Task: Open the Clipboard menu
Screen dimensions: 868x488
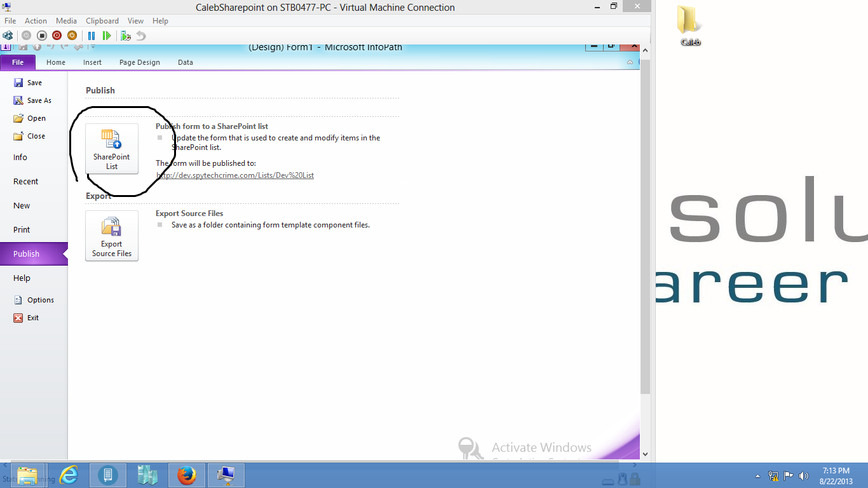Action: [102, 21]
